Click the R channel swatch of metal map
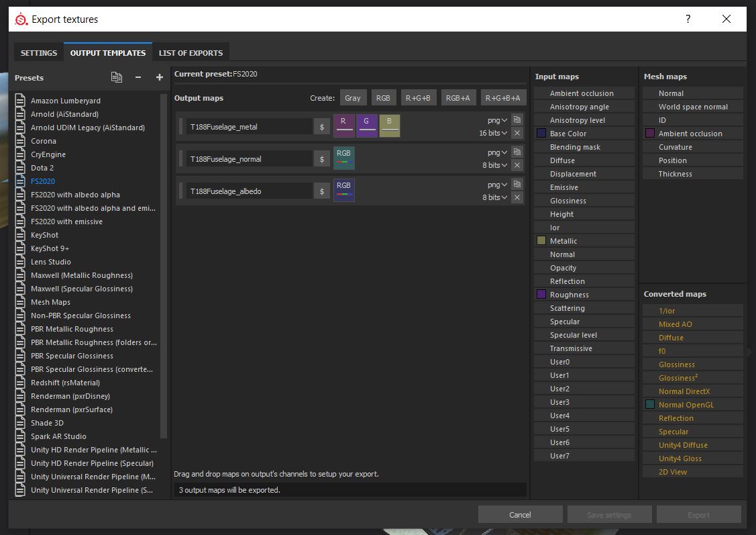Viewport: 756px width, 535px height. pos(343,126)
